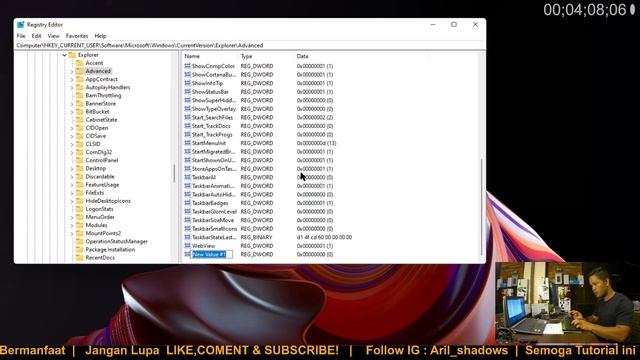Select the CabinetState folder icon
640x360 pixels.
click(x=80, y=120)
